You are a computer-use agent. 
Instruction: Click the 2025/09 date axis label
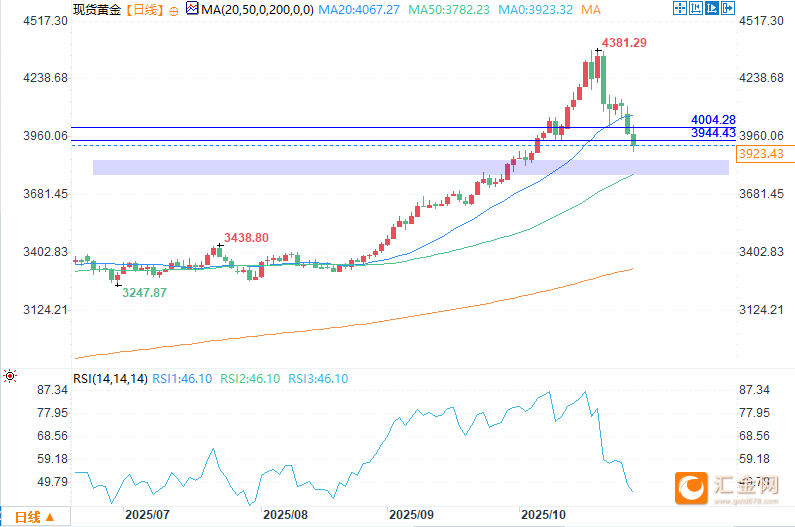pyautogui.click(x=411, y=515)
